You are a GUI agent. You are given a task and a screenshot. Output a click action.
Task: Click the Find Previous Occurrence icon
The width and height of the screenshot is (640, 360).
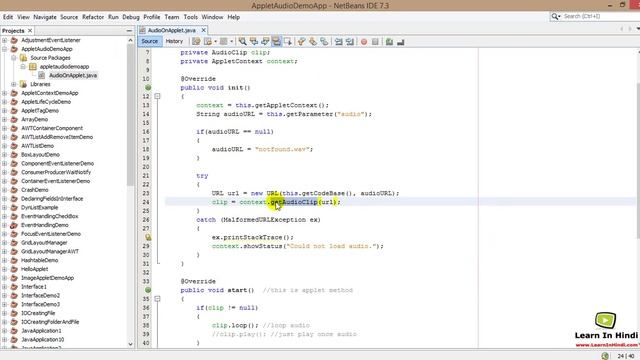point(254,41)
